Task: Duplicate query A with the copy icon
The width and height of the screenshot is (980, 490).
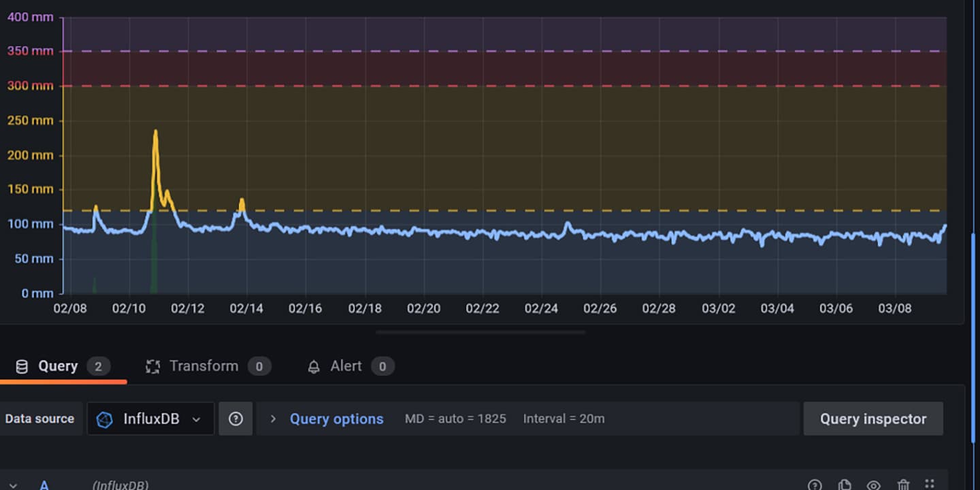Action: click(x=844, y=485)
